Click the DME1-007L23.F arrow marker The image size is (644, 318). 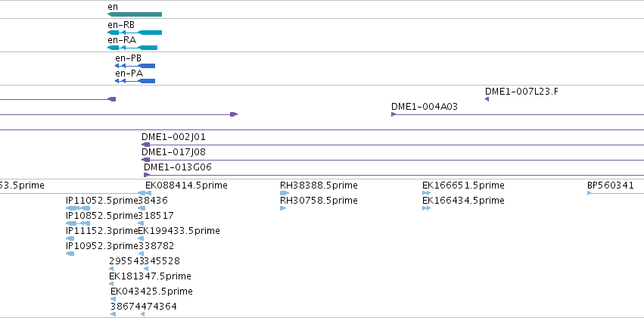coord(487,99)
